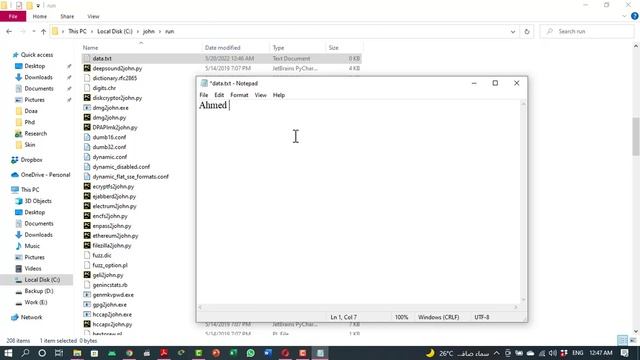Viewport: 640px width, 360px height.
Task: Switch to Share tab in Explorer
Action: 67,16
